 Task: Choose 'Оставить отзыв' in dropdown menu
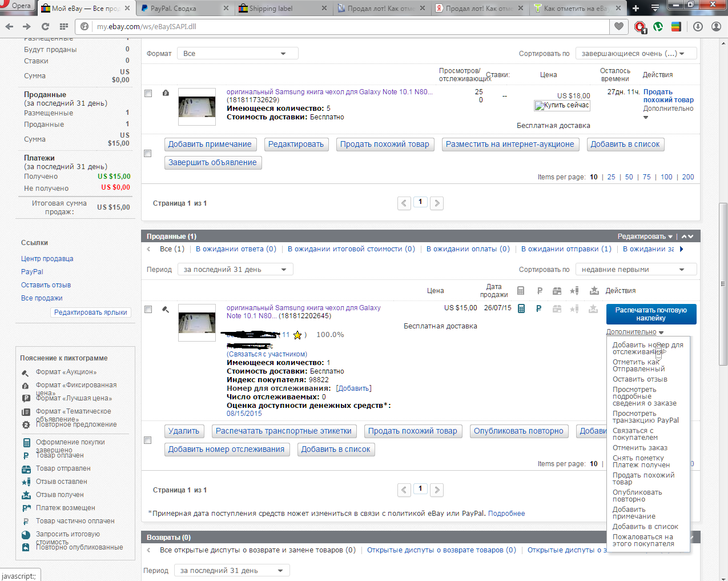pos(639,379)
